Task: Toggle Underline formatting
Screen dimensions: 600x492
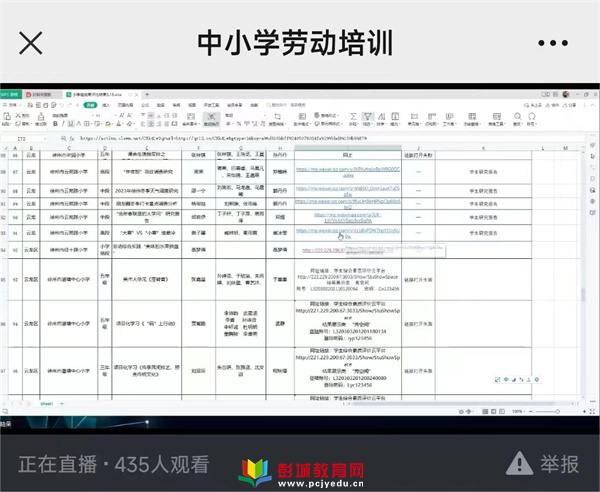Action: [71, 124]
